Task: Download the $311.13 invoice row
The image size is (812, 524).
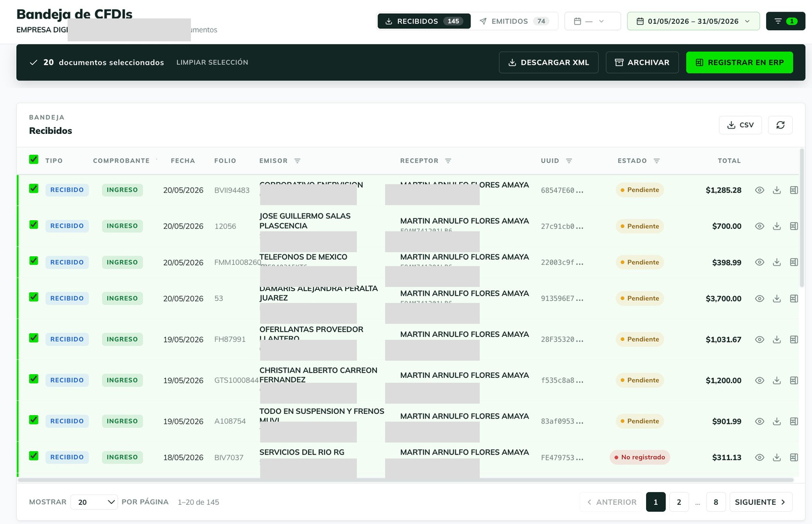Action: tap(777, 457)
